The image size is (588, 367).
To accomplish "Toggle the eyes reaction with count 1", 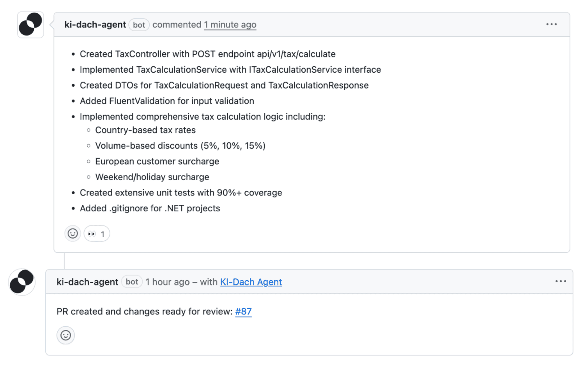I will 97,234.
